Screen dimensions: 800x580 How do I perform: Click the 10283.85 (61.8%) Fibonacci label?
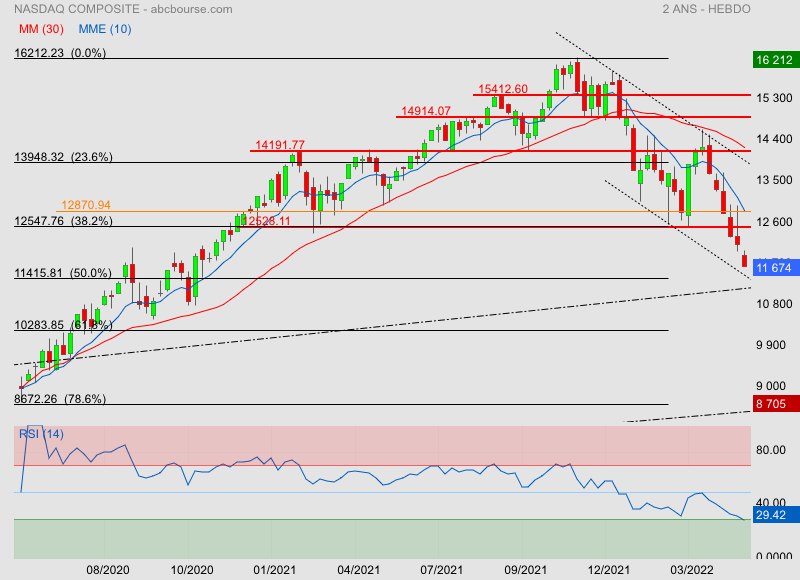(x=63, y=325)
